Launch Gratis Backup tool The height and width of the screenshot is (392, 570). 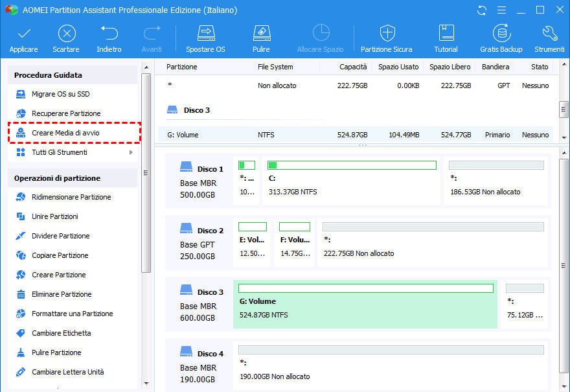coord(501,38)
